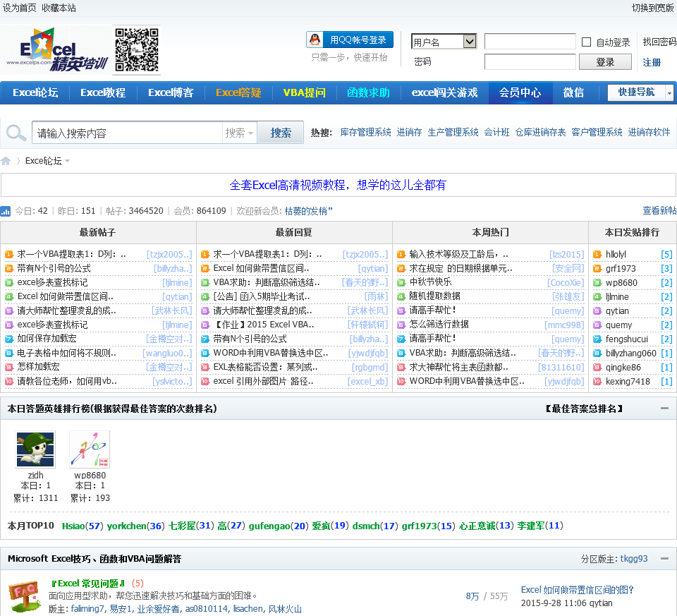
Task: Open yorkchen in 本月TOP10 list
Action: tap(126, 526)
